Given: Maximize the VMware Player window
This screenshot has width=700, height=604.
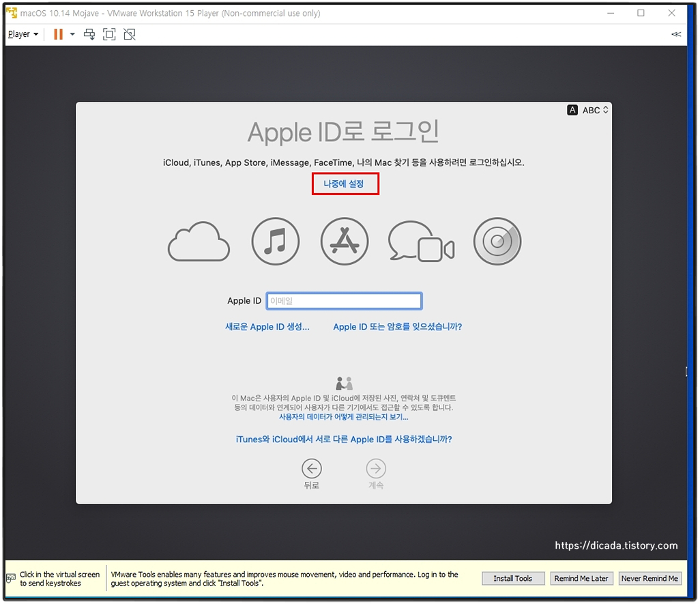Looking at the screenshot, I should [x=641, y=14].
